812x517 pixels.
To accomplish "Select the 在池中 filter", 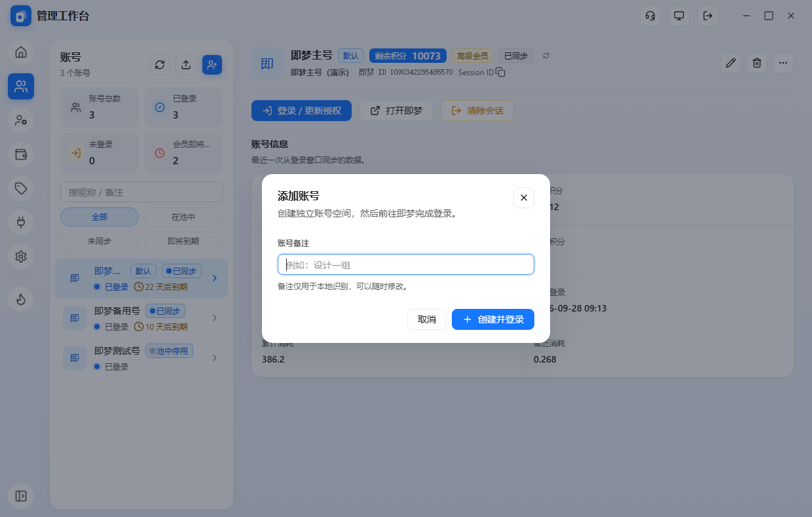I will click(x=183, y=217).
